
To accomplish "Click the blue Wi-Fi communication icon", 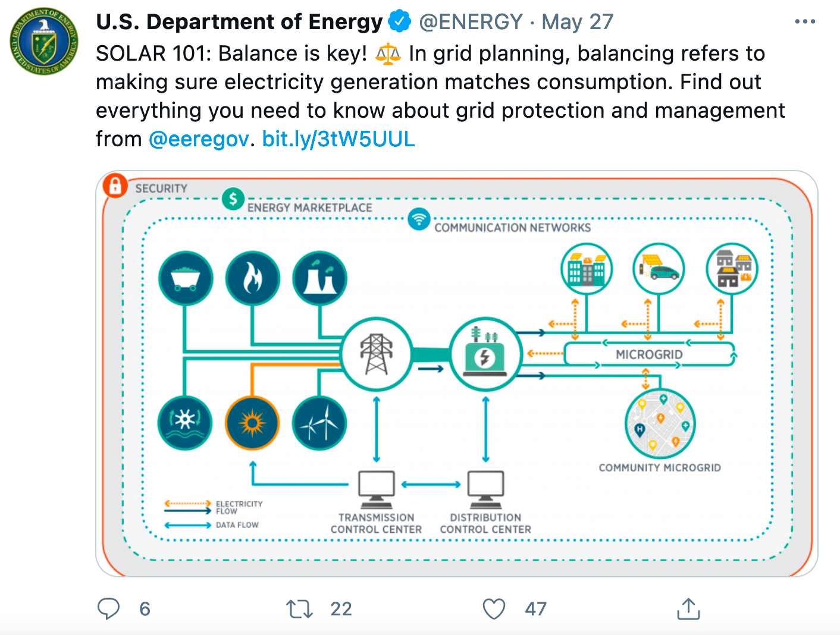I will pyautogui.click(x=419, y=219).
